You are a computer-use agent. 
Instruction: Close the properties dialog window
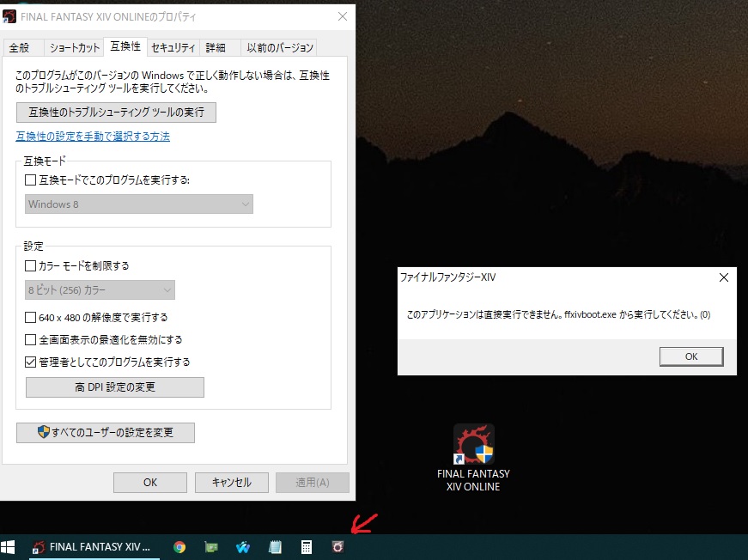[x=343, y=16]
